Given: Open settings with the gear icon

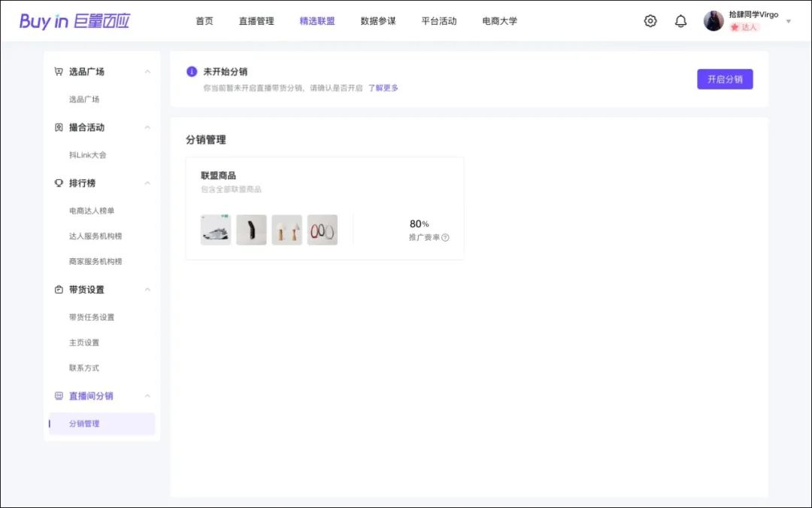Looking at the screenshot, I should 650,20.
